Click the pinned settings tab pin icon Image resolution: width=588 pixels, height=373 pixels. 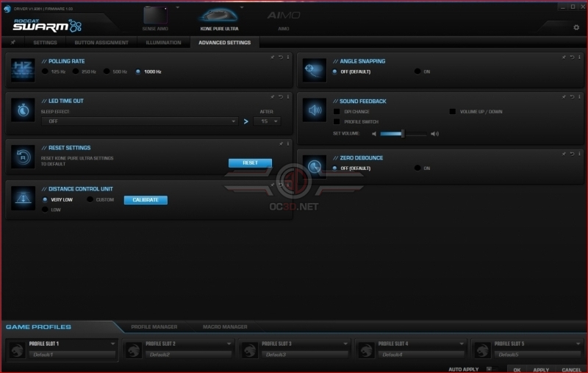click(13, 43)
